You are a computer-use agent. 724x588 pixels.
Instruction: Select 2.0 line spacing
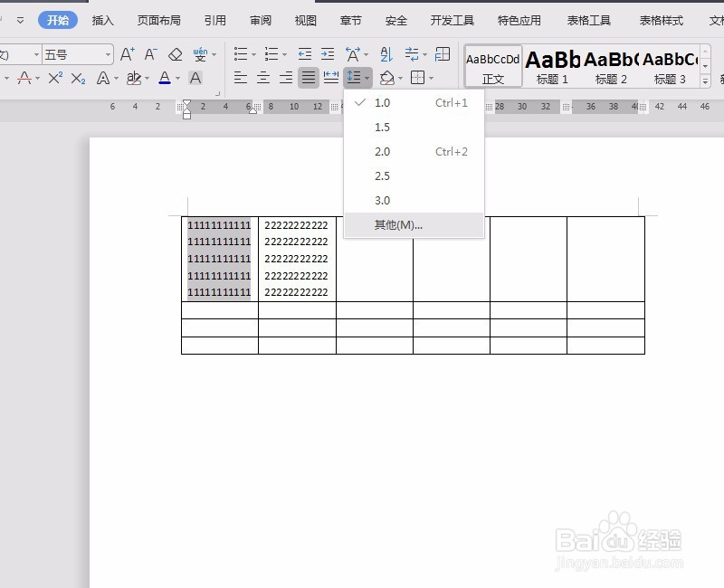coord(414,151)
